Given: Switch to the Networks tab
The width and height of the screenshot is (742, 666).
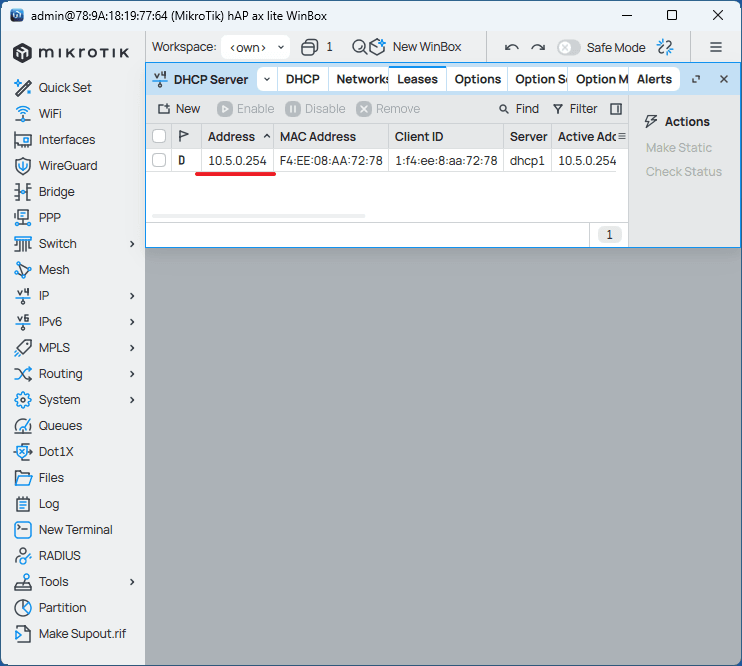Looking at the screenshot, I should coord(362,79).
